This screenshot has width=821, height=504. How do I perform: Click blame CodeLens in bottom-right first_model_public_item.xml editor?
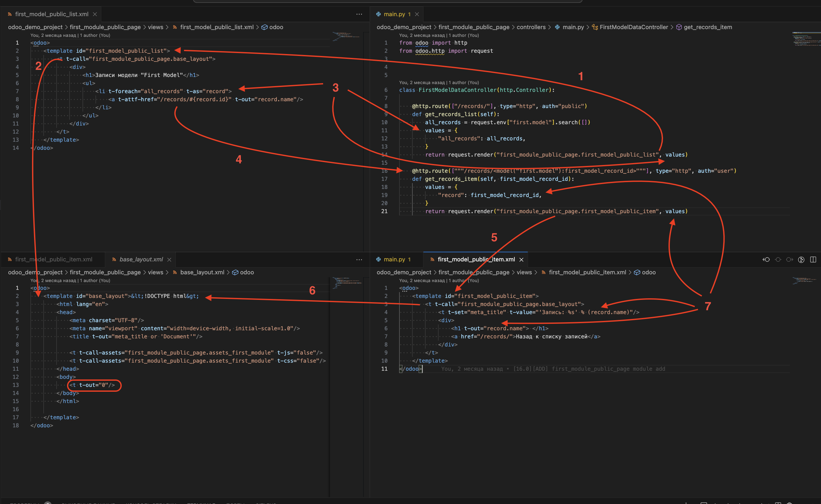(x=439, y=280)
